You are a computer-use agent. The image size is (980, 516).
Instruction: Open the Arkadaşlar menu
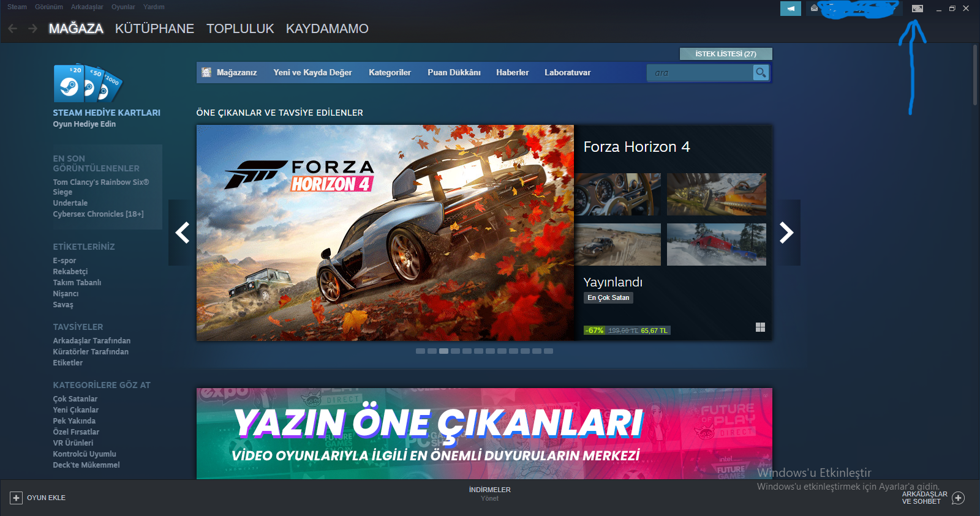click(87, 7)
